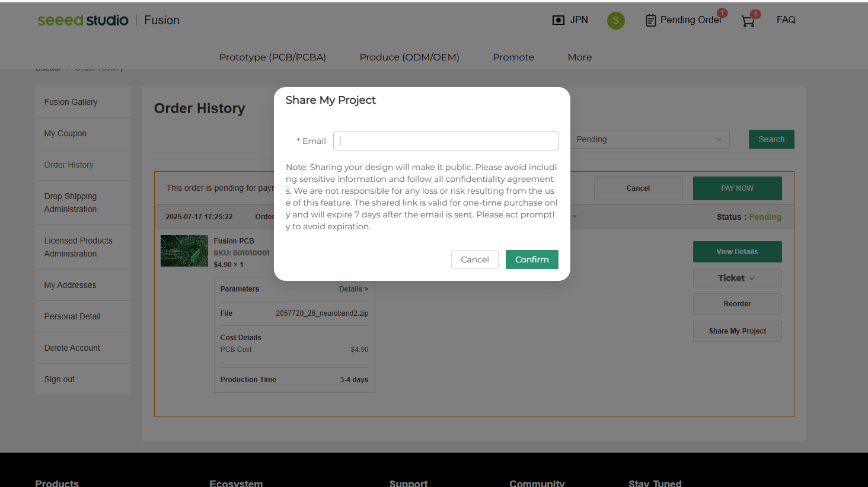This screenshot has height=487, width=868.
Task: Click the PAY NOW button
Action: pyautogui.click(x=737, y=188)
